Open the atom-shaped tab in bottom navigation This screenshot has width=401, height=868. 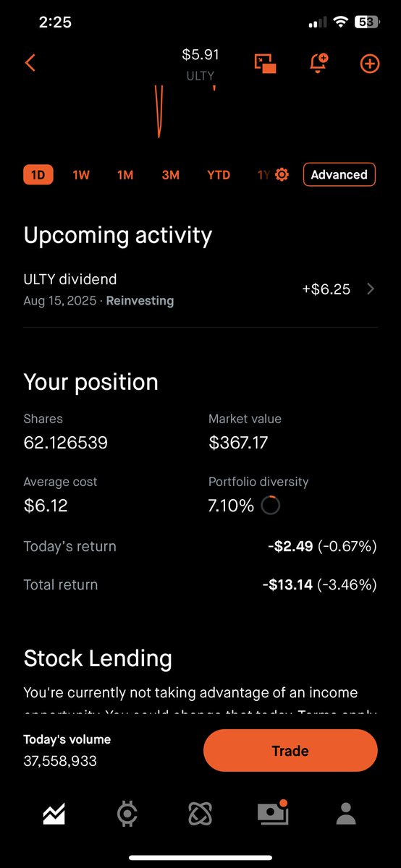click(x=200, y=814)
